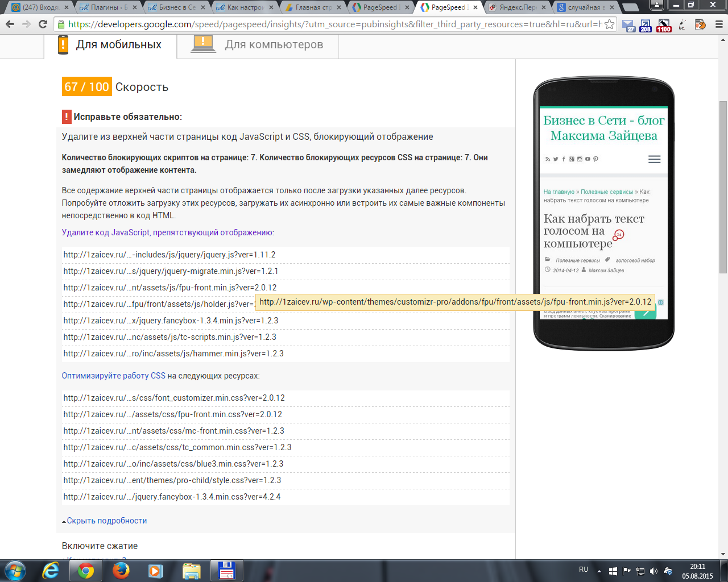Open the extension icon with badge 1100
The image size is (728, 582).
click(664, 26)
